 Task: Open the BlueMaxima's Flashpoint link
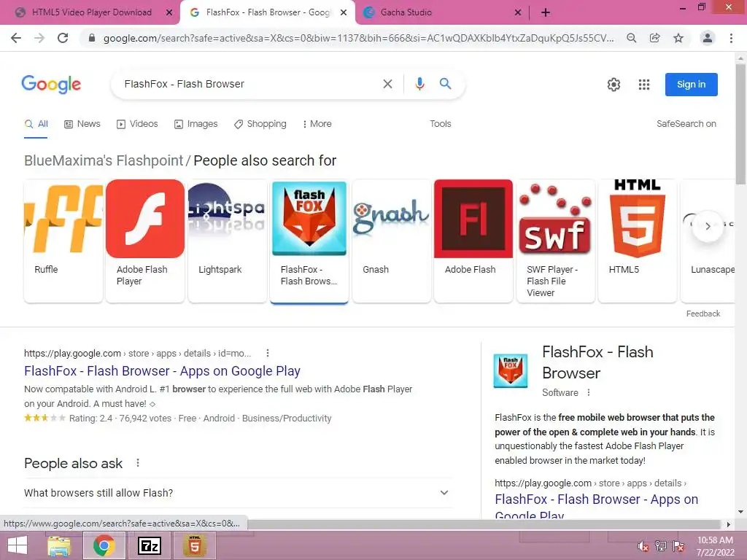[104, 160]
